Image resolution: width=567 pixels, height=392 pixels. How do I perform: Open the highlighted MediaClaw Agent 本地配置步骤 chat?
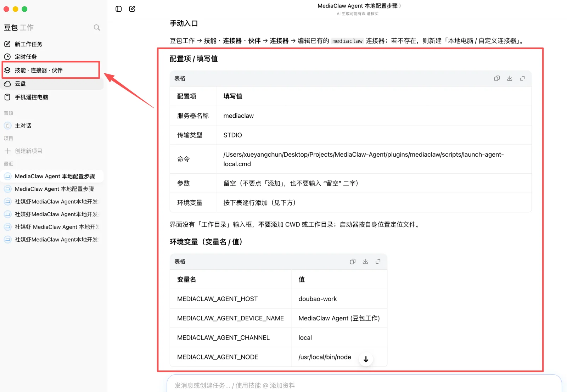pos(52,176)
